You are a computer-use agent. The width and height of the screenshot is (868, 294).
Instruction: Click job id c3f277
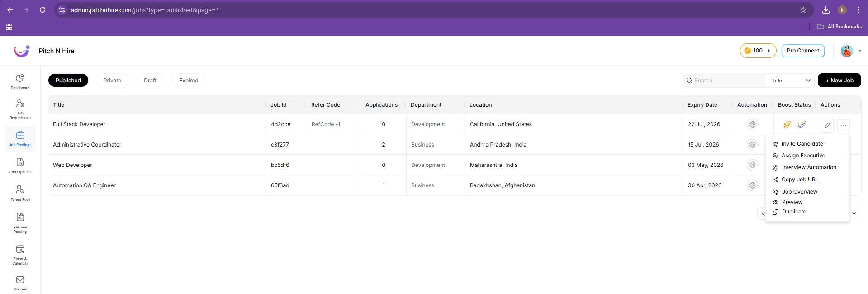tap(280, 145)
